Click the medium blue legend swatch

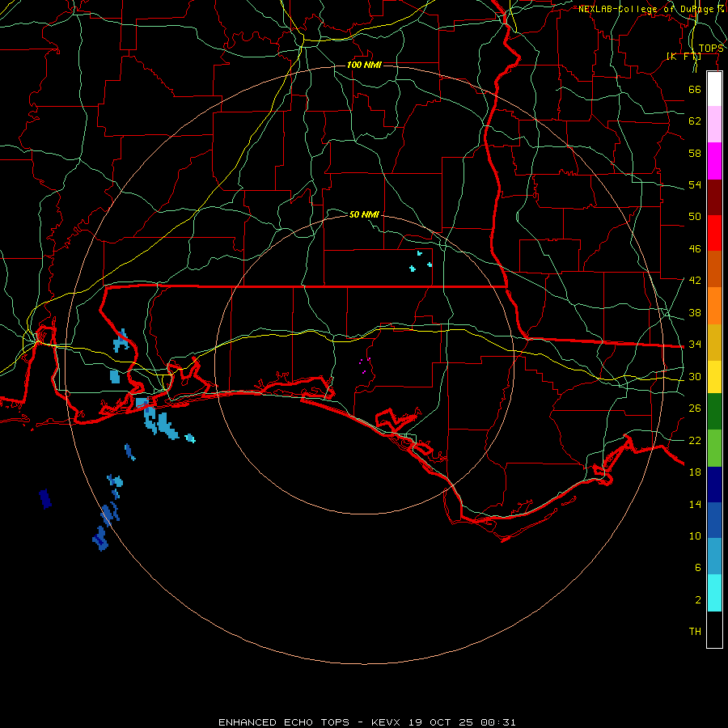[x=714, y=520]
